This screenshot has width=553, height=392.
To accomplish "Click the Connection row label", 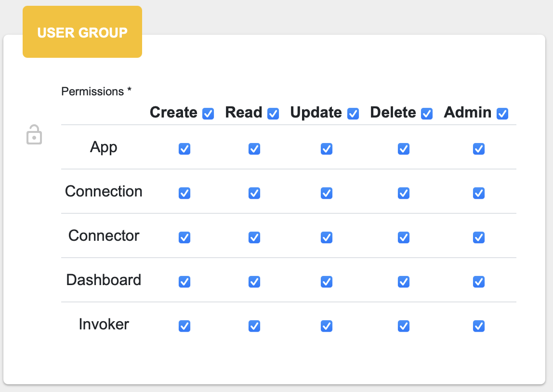I will [x=104, y=191].
